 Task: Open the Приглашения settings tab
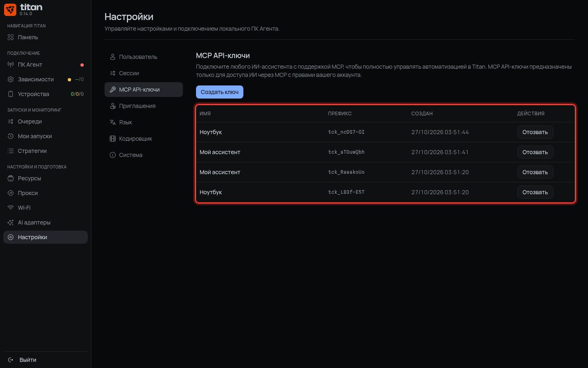pos(144,106)
